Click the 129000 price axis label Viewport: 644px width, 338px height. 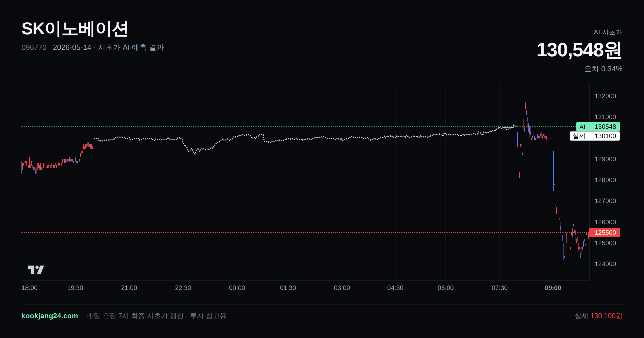pos(605,159)
